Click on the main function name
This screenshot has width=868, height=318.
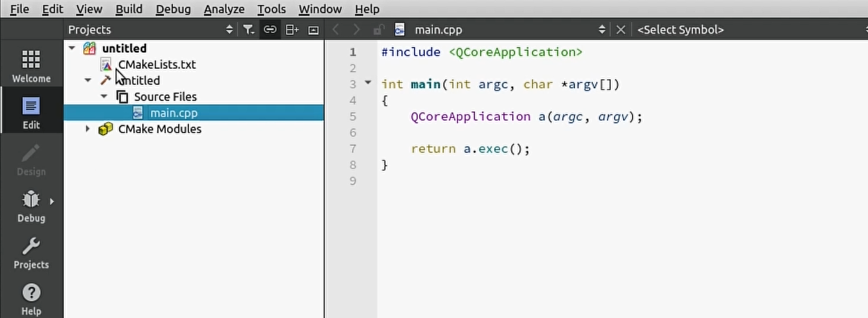point(425,84)
